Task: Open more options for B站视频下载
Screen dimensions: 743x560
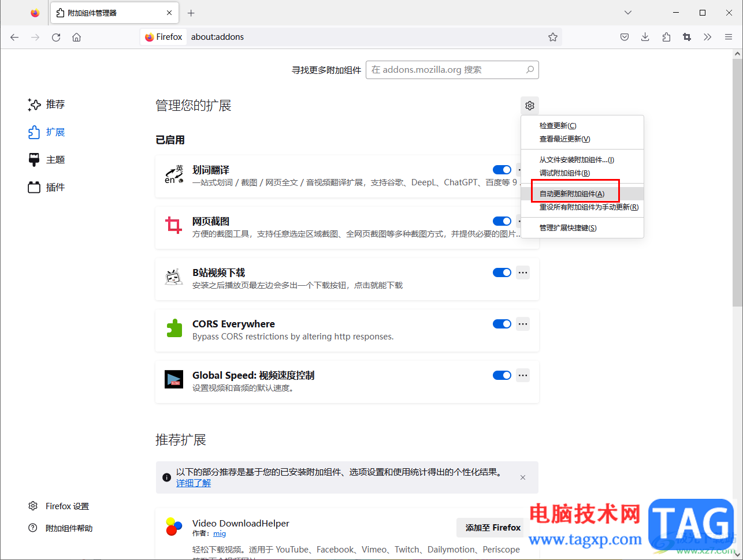Action: click(x=523, y=272)
